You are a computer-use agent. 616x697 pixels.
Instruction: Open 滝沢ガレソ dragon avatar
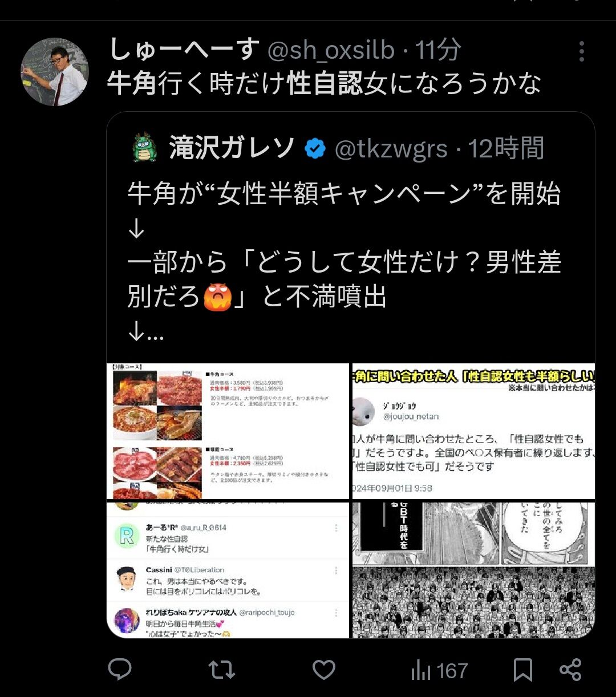click(x=144, y=149)
